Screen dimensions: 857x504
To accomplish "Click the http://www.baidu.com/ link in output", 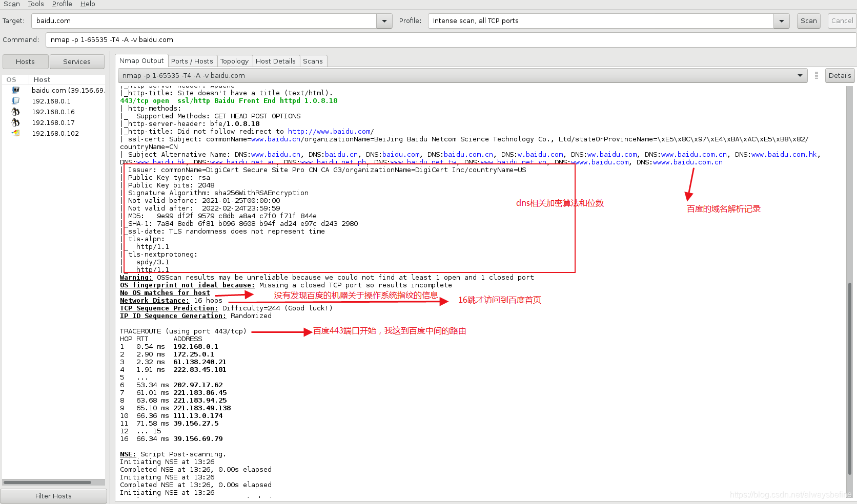I will (x=330, y=131).
